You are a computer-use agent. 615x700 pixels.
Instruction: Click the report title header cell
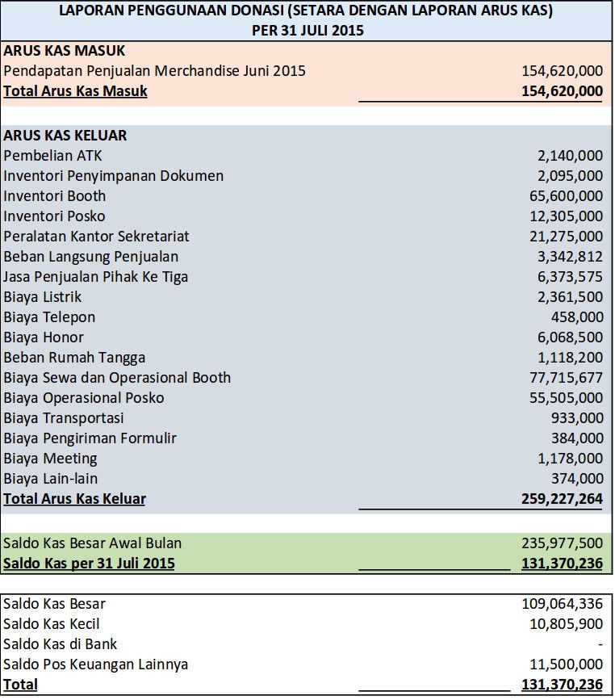coord(307,21)
